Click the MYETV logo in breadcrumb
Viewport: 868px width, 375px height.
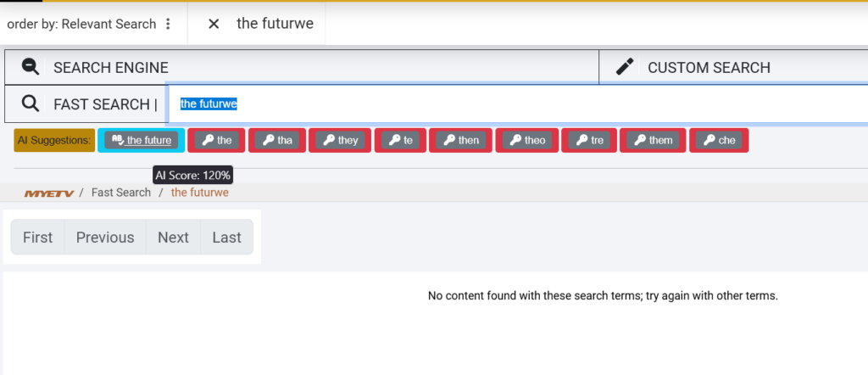(48, 193)
